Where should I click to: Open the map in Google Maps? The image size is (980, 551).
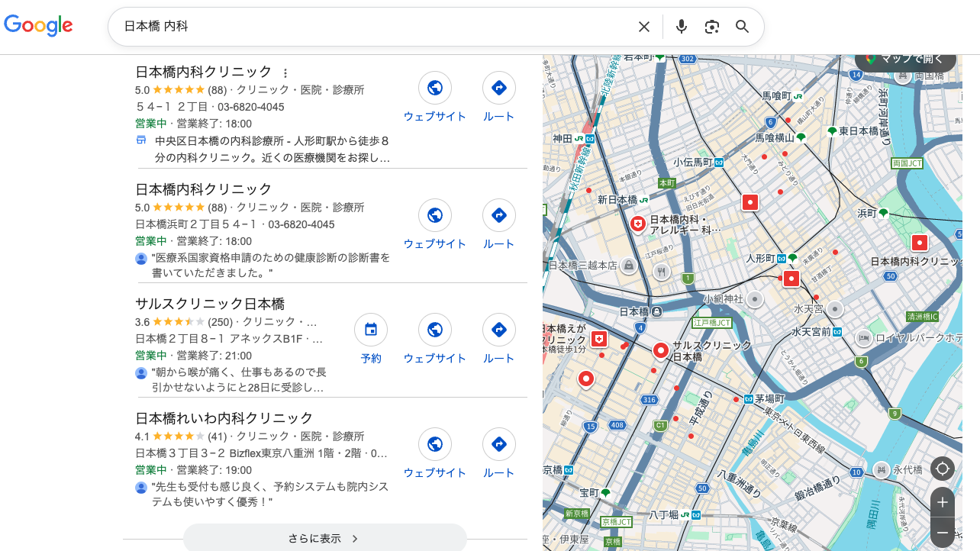[x=905, y=60]
